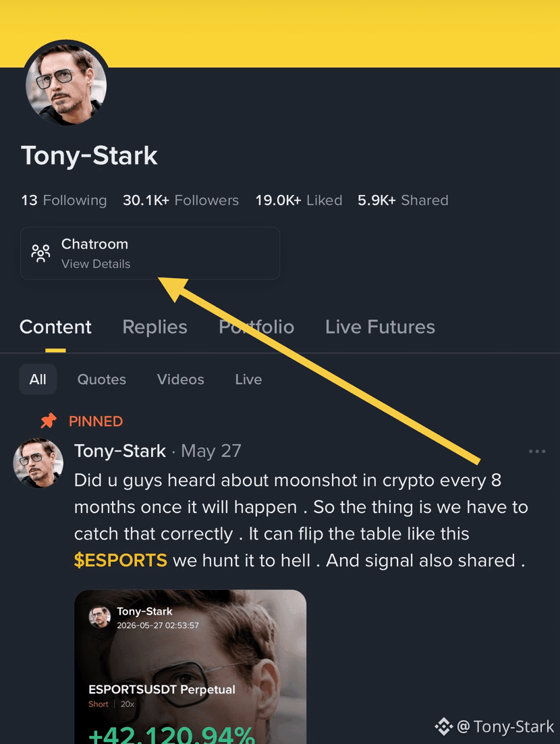Filter posts by Quotes
The width and height of the screenshot is (560, 744).
click(101, 379)
